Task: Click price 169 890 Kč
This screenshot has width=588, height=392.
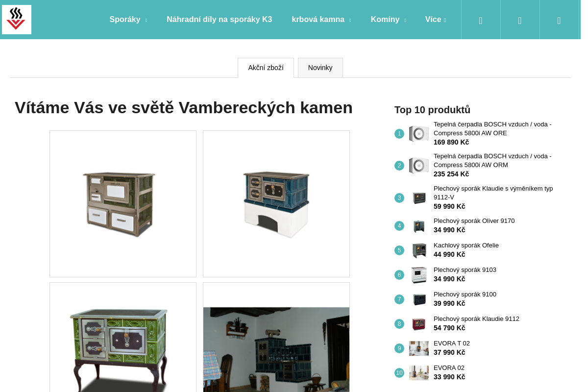Action: click(x=451, y=142)
